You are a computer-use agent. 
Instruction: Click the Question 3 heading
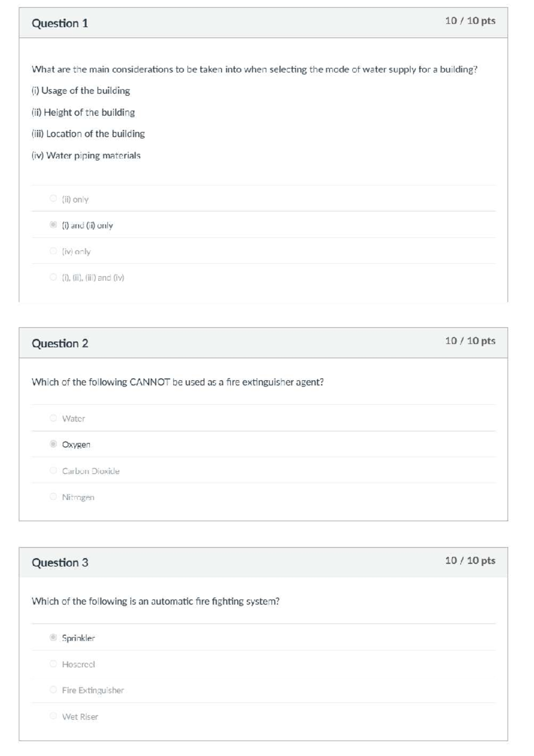point(60,562)
